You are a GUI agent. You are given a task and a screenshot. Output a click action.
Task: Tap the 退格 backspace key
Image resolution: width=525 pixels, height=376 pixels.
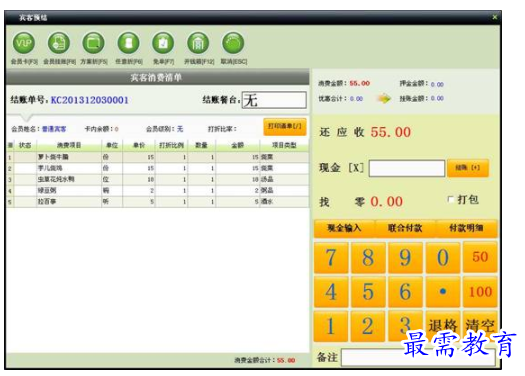point(443,326)
